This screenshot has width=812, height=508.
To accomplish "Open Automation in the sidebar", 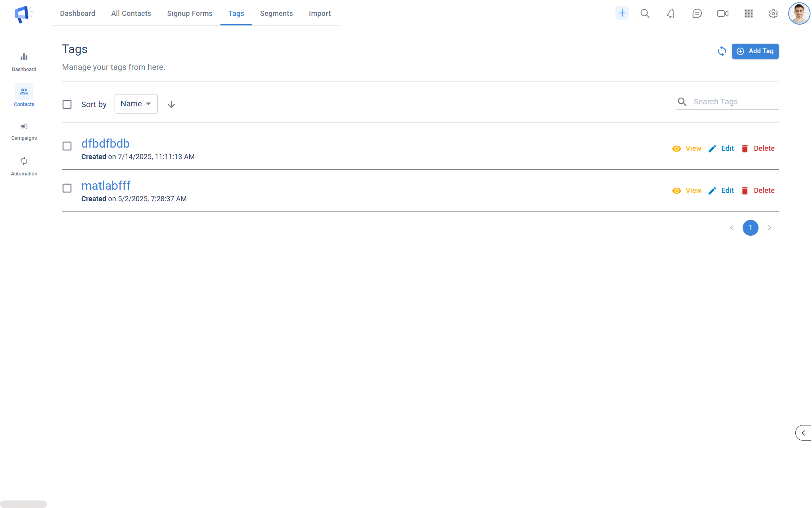I will point(24,166).
